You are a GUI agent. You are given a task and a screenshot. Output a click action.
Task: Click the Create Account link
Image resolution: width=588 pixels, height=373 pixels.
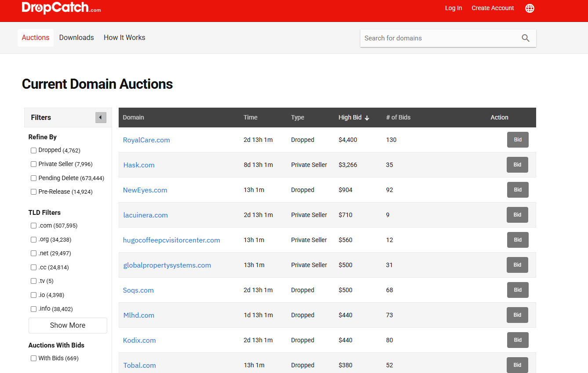[493, 8]
